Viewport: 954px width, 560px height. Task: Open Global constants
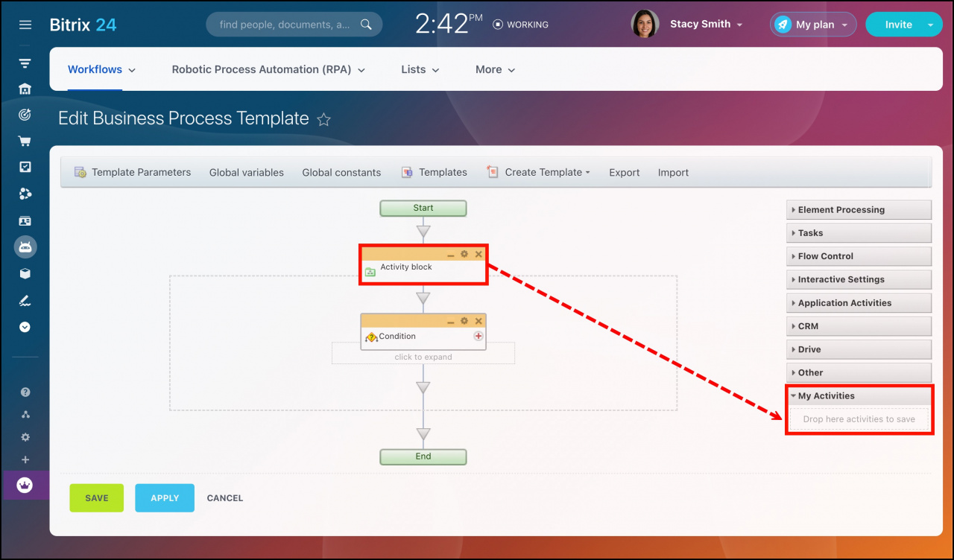pyautogui.click(x=341, y=172)
